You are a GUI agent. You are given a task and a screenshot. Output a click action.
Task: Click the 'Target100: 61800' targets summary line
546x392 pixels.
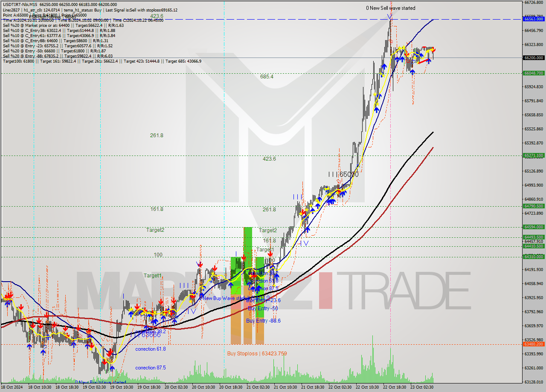point(102,61)
